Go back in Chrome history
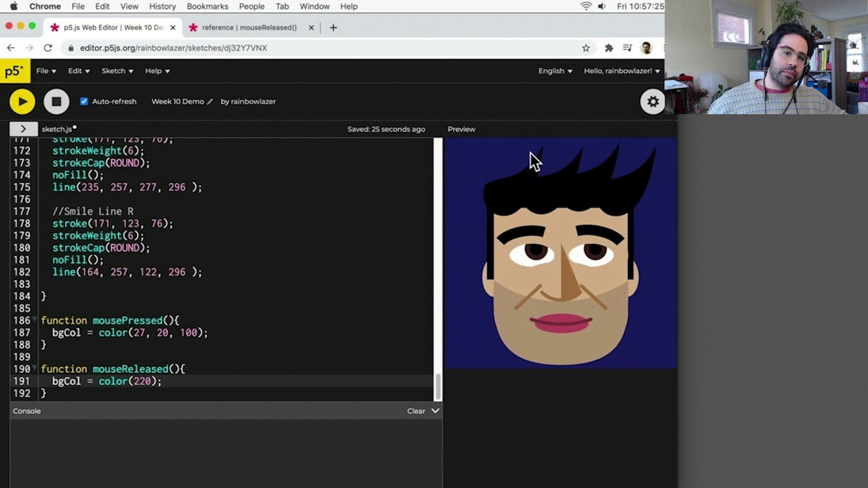 point(11,47)
